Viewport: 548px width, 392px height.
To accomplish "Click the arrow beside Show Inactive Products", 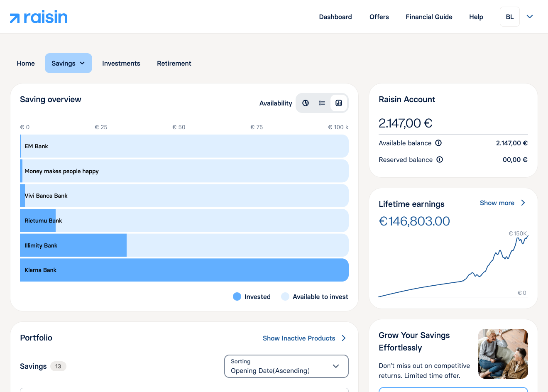I will 344,338.
